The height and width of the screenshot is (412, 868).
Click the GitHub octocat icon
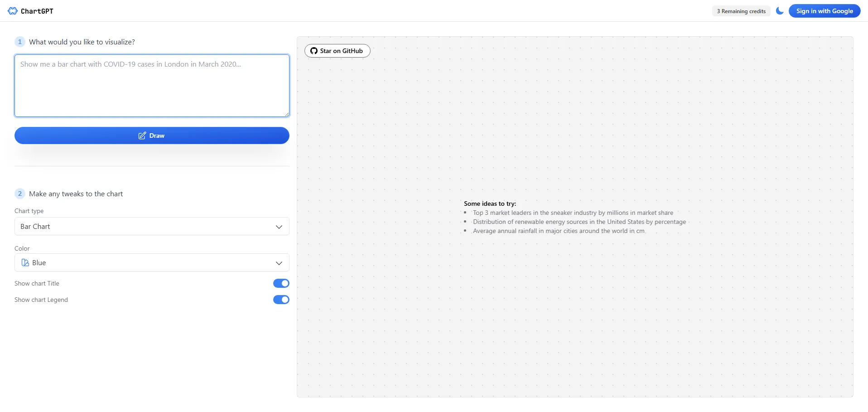(313, 51)
